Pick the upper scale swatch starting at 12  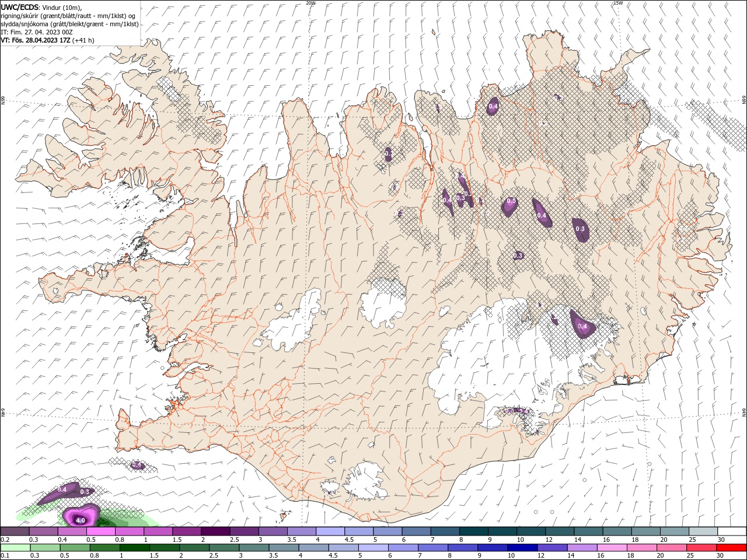(x=558, y=531)
